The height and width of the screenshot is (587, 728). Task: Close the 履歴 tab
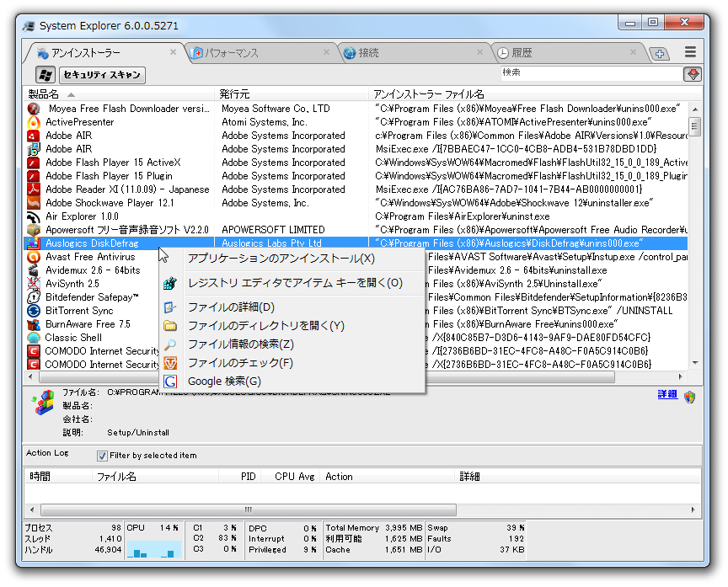[633, 52]
